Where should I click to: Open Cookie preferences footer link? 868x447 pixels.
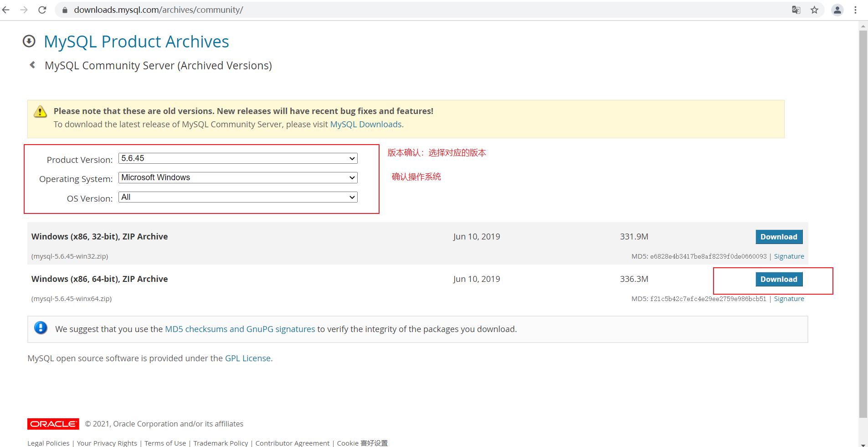362,443
